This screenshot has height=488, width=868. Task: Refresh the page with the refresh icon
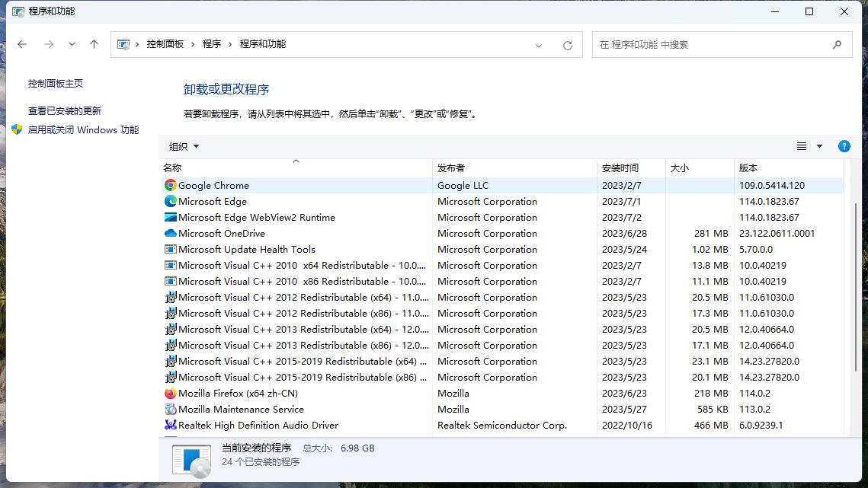pyautogui.click(x=567, y=44)
